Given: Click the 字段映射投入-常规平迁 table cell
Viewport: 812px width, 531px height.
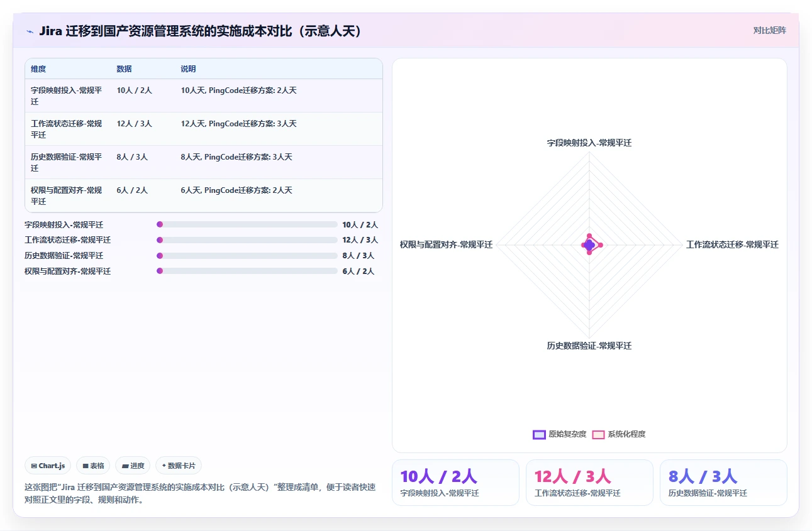Looking at the screenshot, I should tap(67, 96).
